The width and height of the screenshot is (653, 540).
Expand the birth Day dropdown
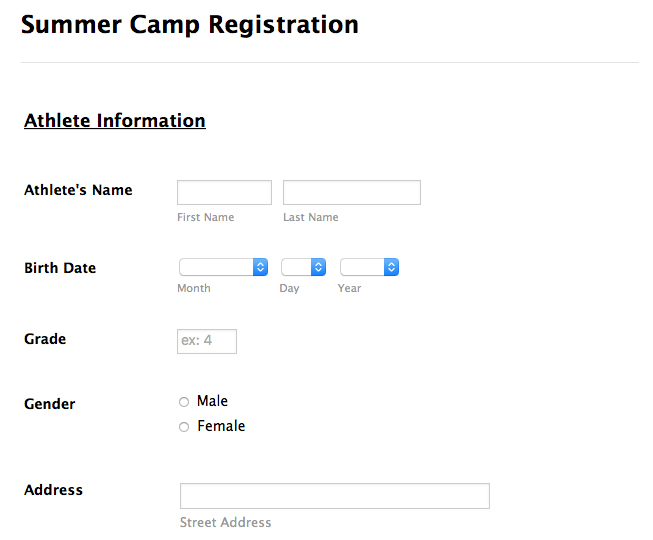point(303,267)
